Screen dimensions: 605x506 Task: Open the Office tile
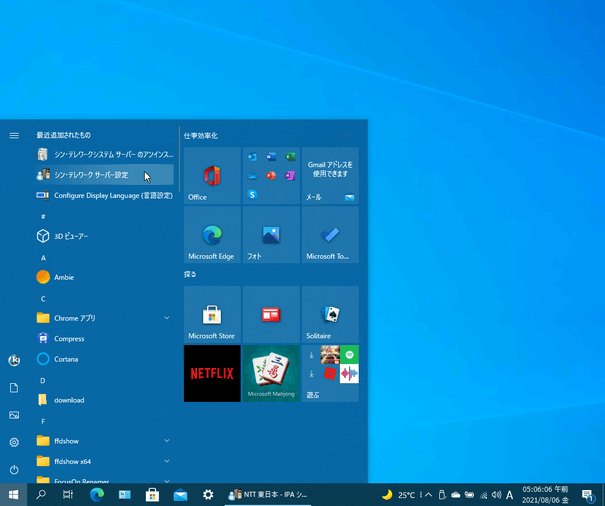coord(212,176)
